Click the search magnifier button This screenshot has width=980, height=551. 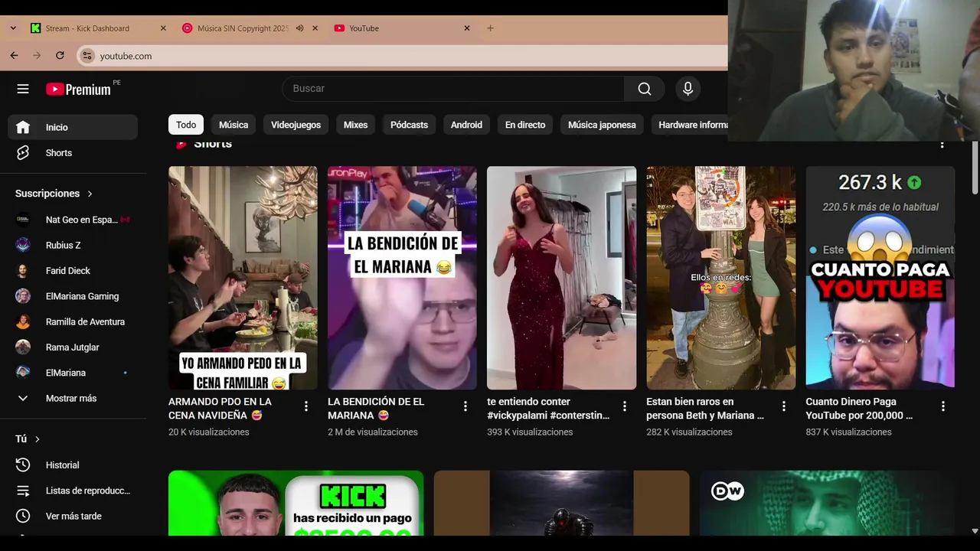(x=645, y=89)
